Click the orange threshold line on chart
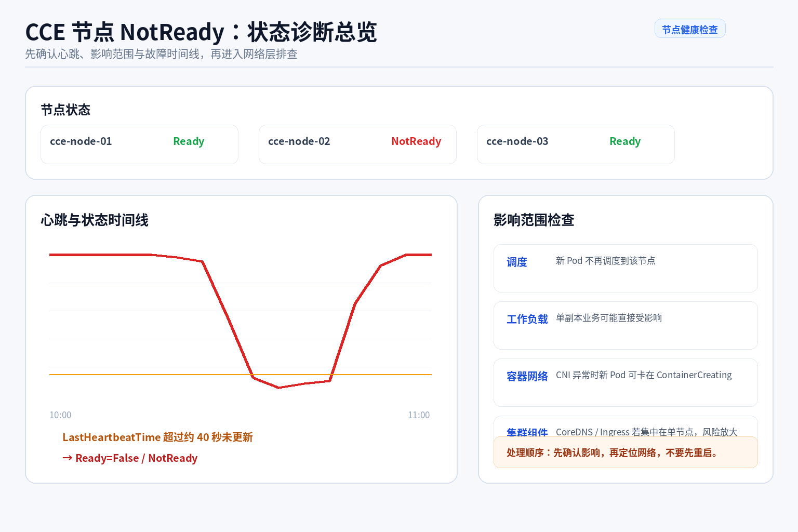 [x=156, y=374]
